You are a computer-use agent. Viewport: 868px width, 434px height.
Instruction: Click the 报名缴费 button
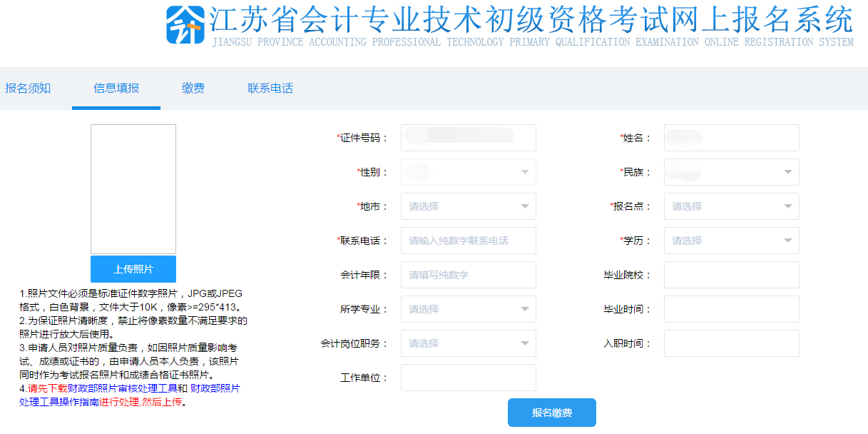[552, 413]
